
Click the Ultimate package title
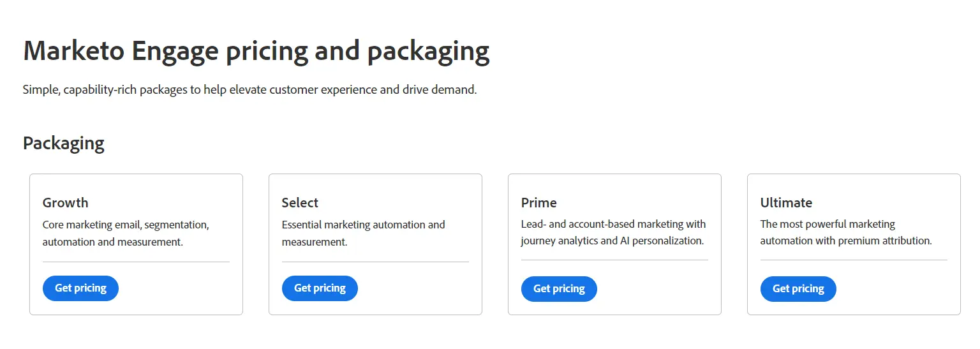pyautogui.click(x=786, y=203)
